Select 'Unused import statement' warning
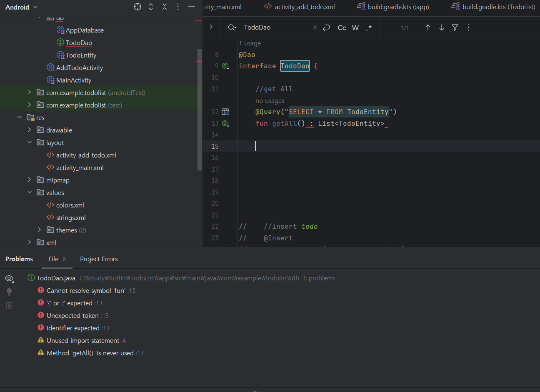Image resolution: width=540 pixels, height=392 pixels. click(x=82, y=341)
